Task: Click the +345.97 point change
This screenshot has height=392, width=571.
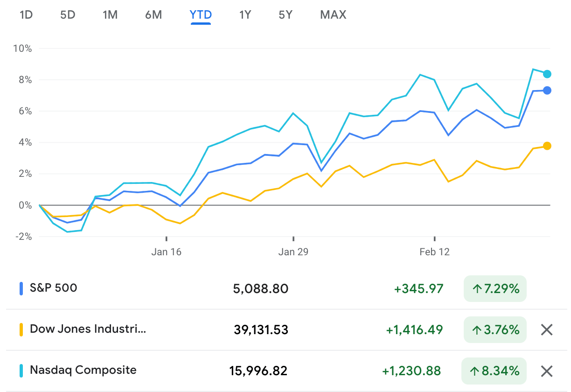Action: (419, 289)
